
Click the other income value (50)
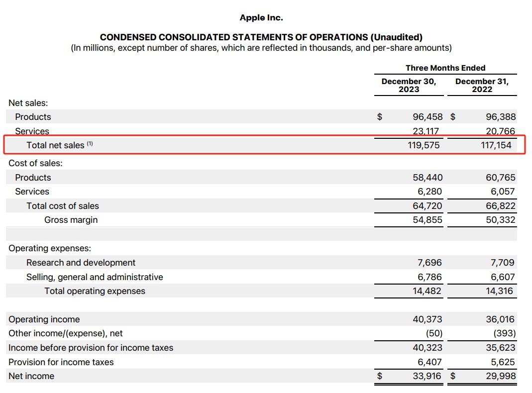point(434,333)
